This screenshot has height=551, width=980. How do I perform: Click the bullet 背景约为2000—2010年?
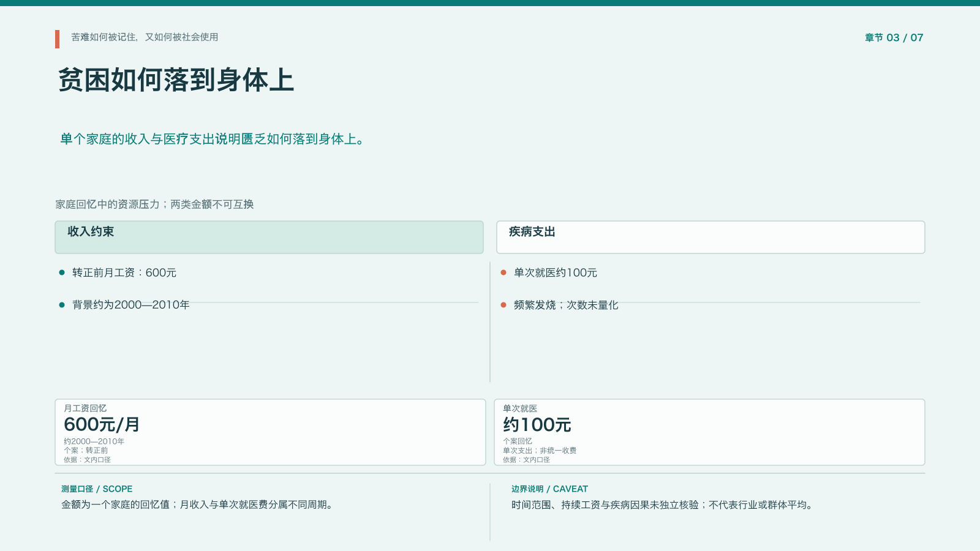(x=131, y=305)
